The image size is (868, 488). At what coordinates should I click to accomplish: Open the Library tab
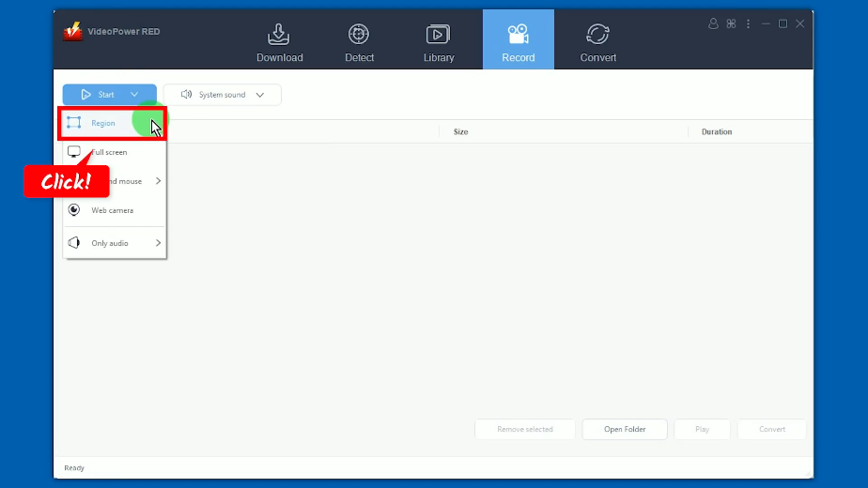[439, 42]
